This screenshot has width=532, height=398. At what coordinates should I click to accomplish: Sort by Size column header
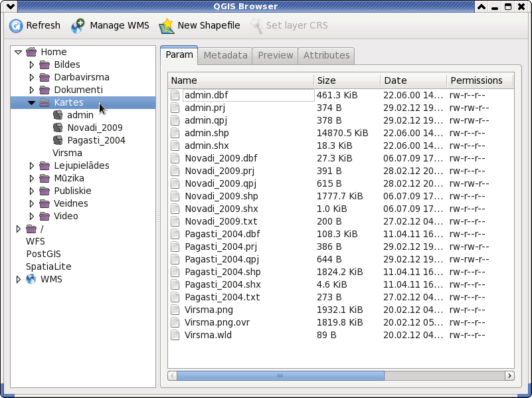347,81
